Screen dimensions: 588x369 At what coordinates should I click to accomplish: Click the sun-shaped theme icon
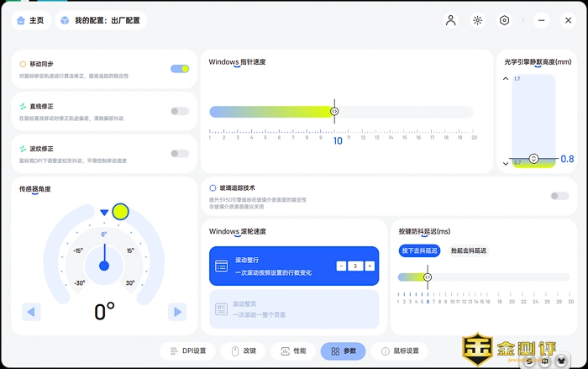coord(477,20)
